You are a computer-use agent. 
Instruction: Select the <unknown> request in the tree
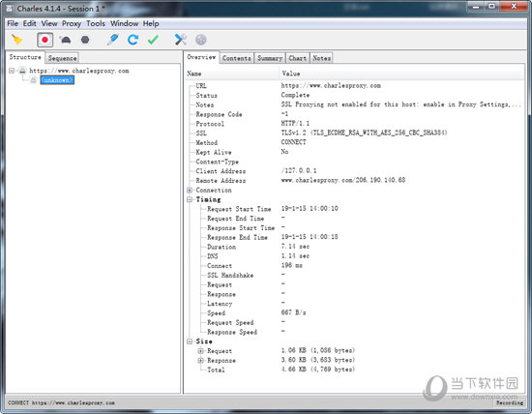[x=57, y=80]
